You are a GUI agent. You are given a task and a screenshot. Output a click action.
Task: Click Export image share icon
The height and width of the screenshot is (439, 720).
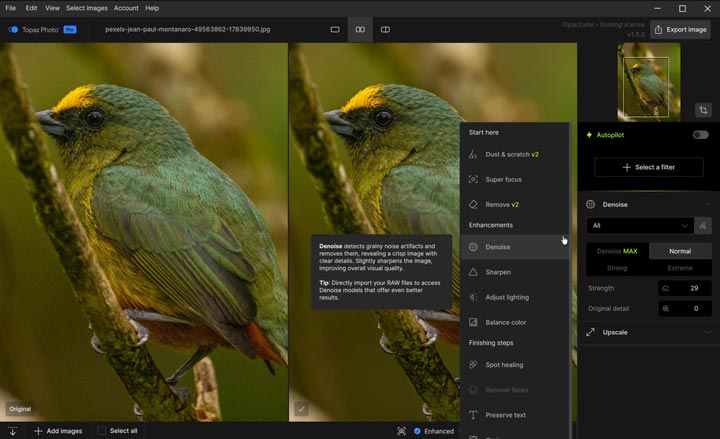pos(658,29)
